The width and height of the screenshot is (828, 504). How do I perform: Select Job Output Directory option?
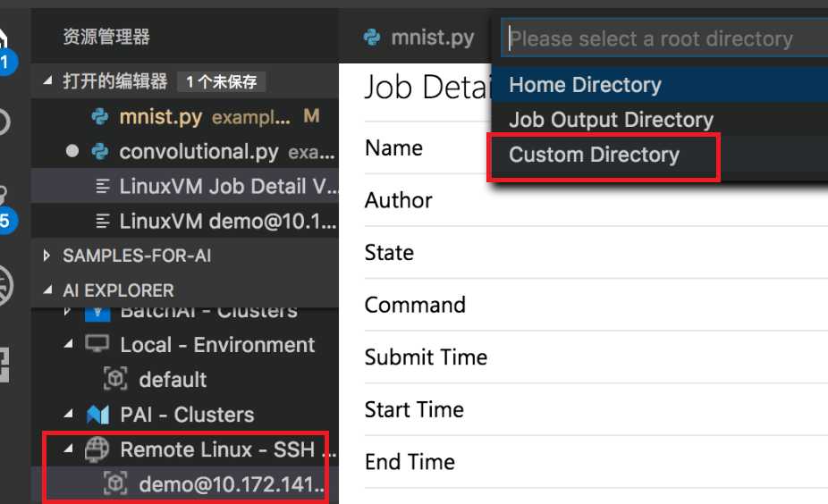tap(660, 120)
